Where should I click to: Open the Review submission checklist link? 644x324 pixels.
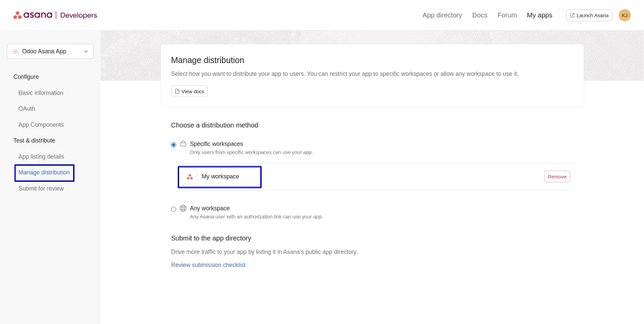click(208, 265)
